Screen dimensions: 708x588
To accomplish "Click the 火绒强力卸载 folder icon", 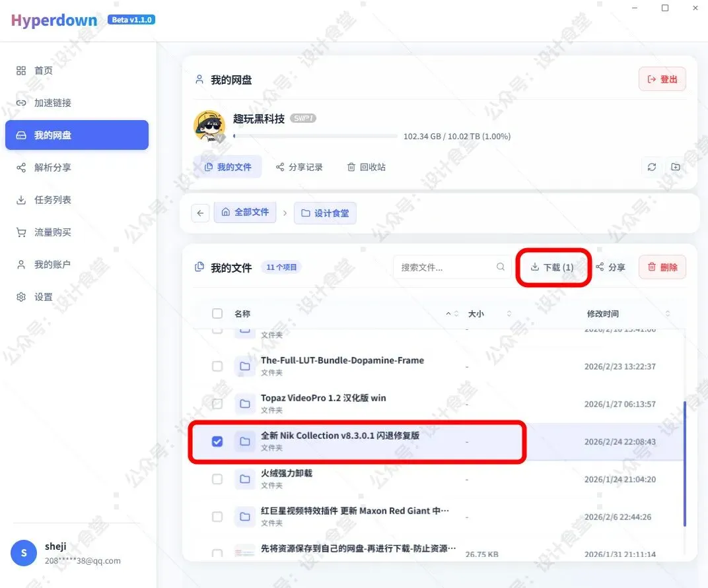I will point(245,479).
